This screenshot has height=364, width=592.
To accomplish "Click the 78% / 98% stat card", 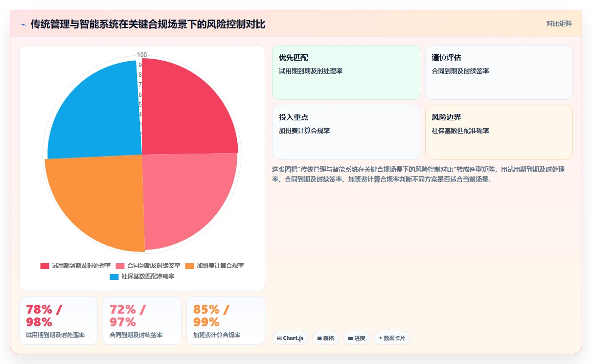I will pos(58,320).
